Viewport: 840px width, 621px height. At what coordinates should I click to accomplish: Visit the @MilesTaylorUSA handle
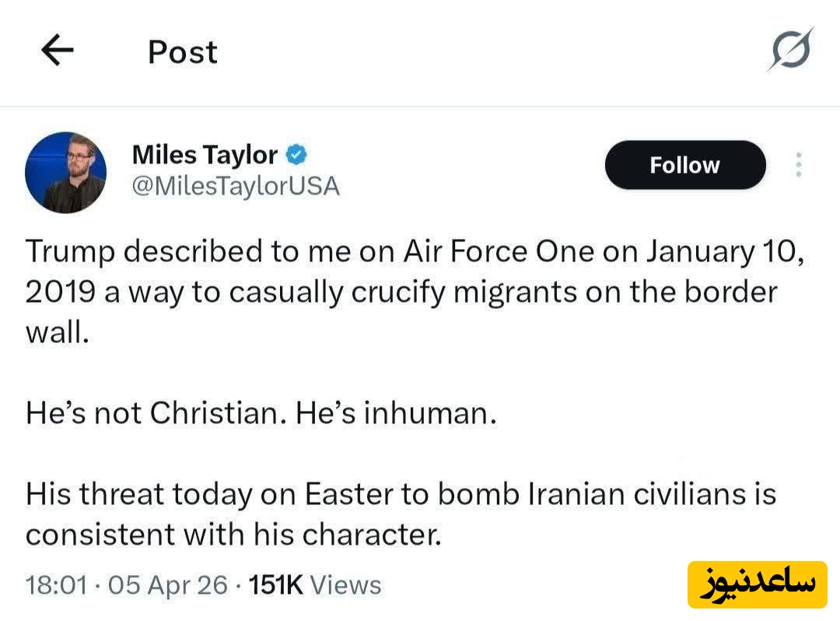tap(236, 187)
